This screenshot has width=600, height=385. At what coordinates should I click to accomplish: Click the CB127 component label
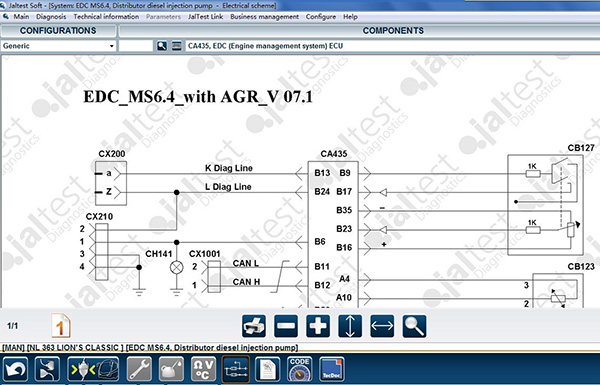point(581,148)
